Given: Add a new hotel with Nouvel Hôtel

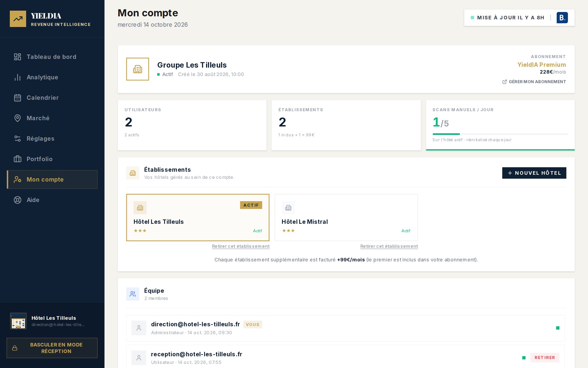Looking at the screenshot, I should tap(534, 173).
